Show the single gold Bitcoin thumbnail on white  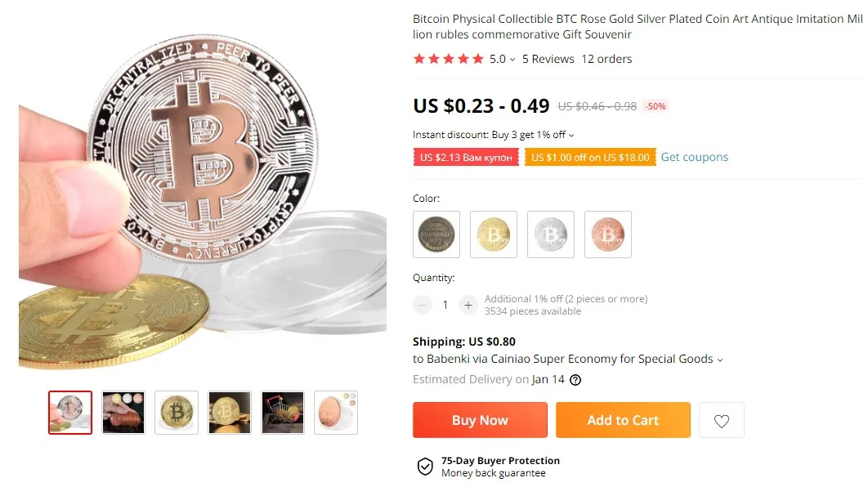(x=177, y=413)
